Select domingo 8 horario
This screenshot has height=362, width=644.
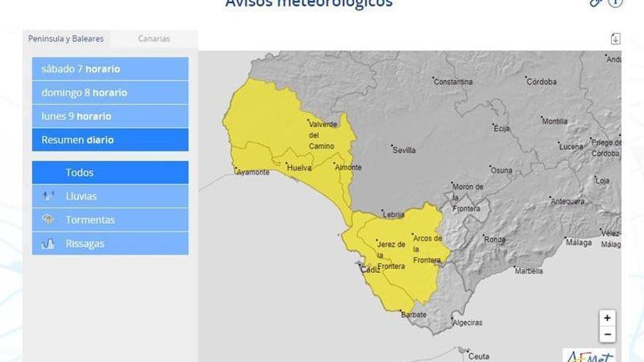pos(110,93)
